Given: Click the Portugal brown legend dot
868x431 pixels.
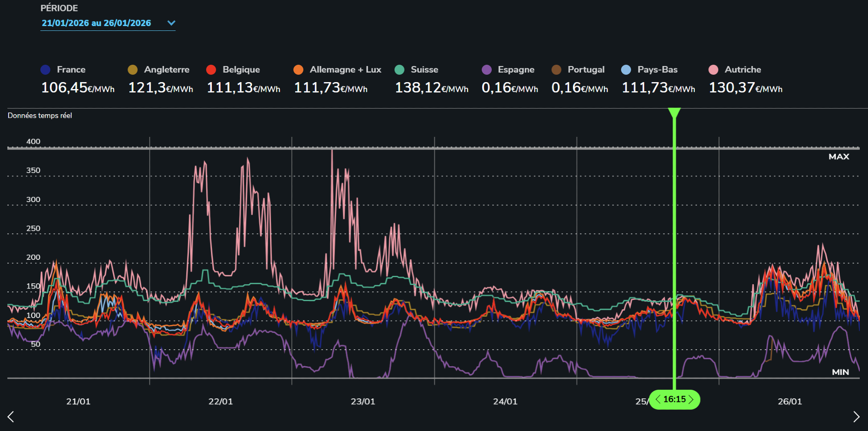Looking at the screenshot, I should [x=556, y=70].
